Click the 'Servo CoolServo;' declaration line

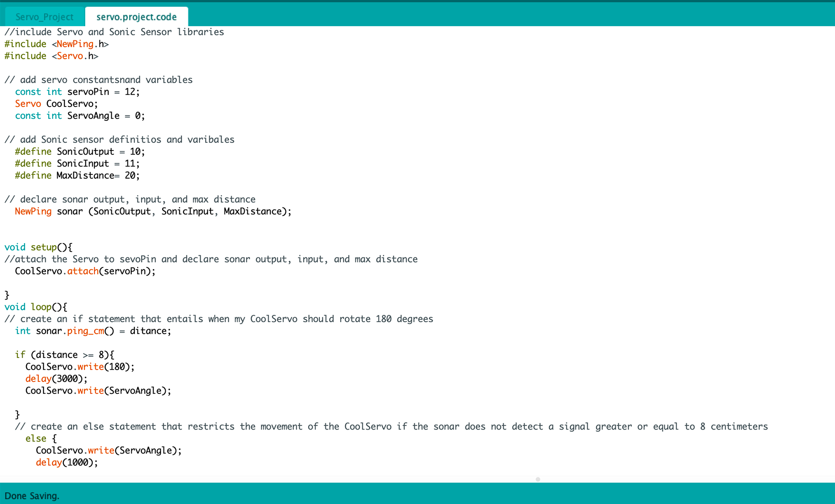click(x=57, y=104)
